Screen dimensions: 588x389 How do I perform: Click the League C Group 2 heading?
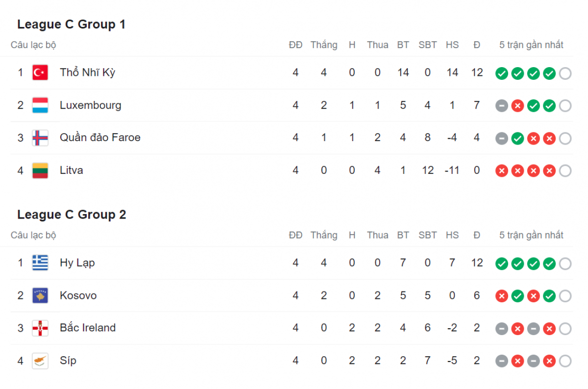pos(72,215)
